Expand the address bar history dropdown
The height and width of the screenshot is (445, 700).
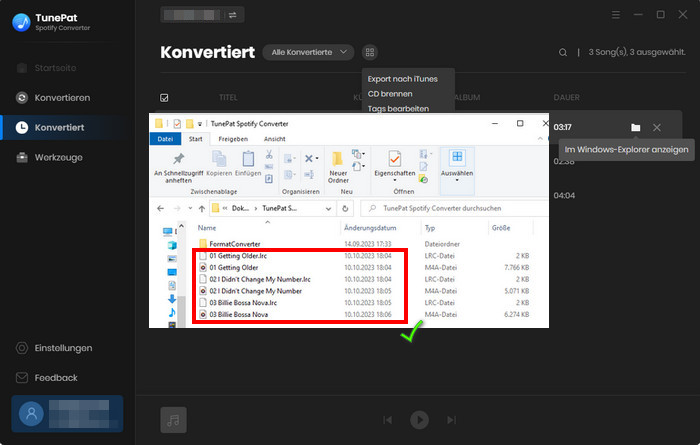pyautogui.click(x=328, y=208)
